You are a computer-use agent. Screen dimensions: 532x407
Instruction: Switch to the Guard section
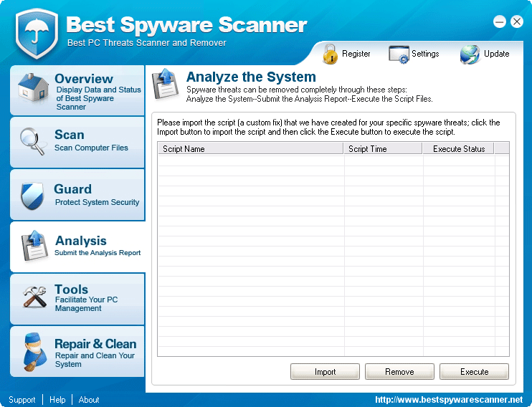point(77,195)
